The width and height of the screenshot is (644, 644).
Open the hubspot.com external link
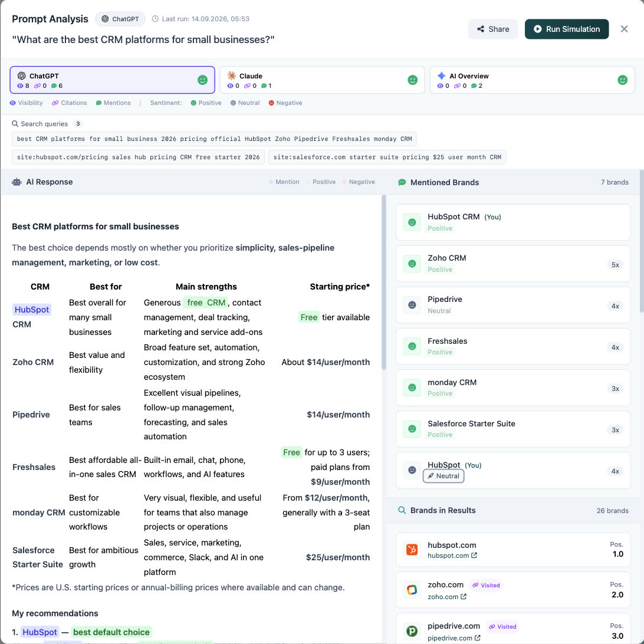(452, 556)
